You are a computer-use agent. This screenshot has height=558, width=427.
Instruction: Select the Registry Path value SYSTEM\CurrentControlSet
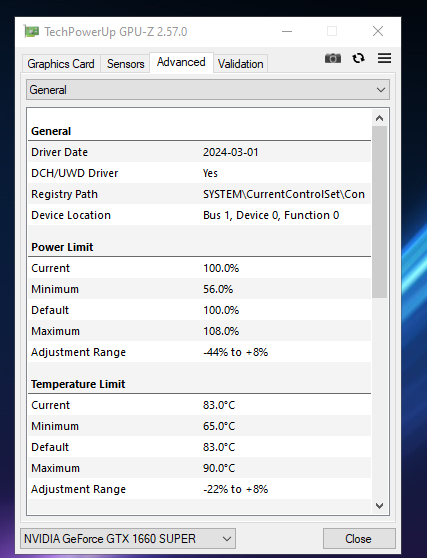[x=284, y=194]
